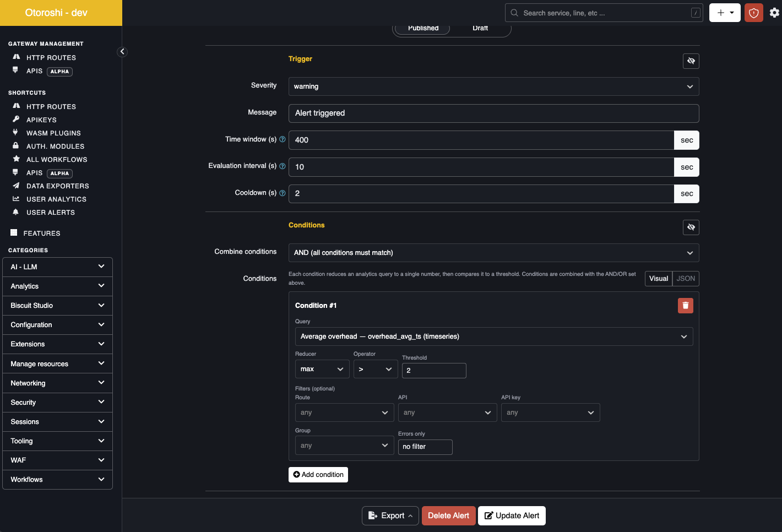Open the Data Exporters shortcut link
782x532 pixels.
click(x=58, y=186)
